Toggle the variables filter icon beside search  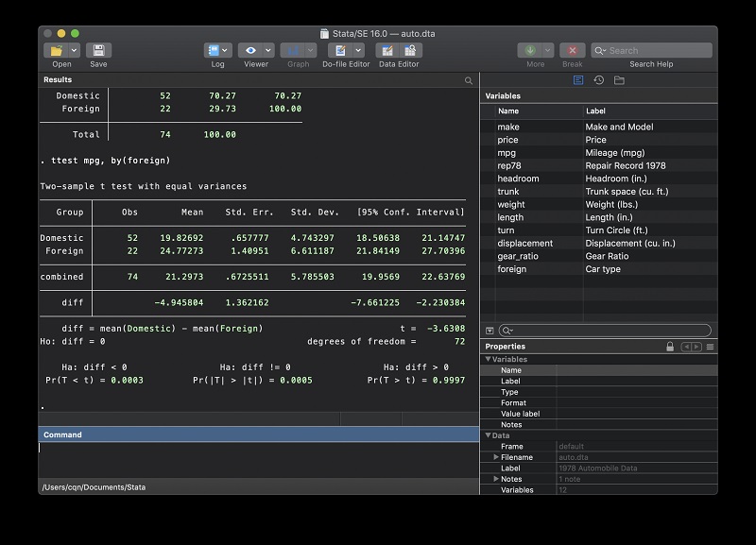[490, 331]
